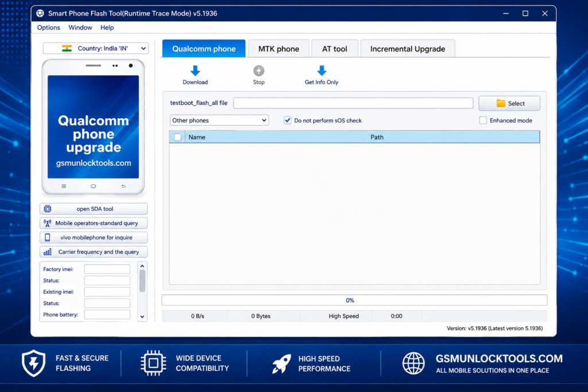Click the shield icon beside Fast & Secure Flashing

34,363
